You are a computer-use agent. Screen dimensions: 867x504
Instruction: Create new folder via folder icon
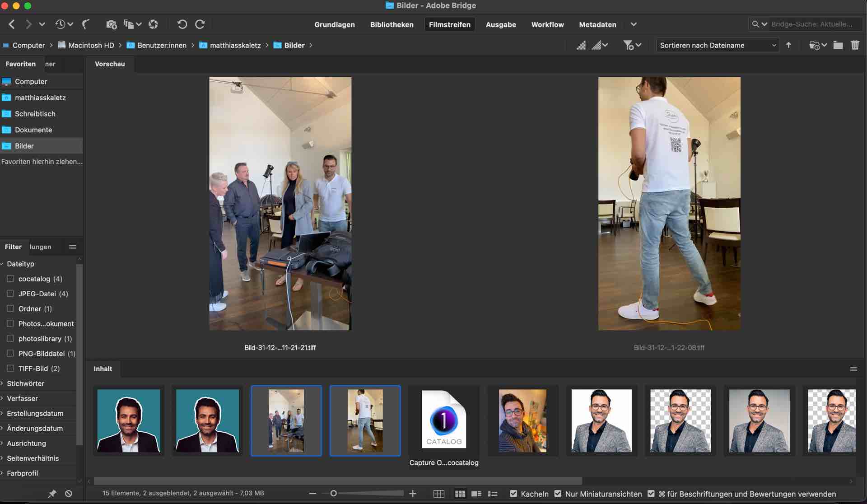(838, 45)
